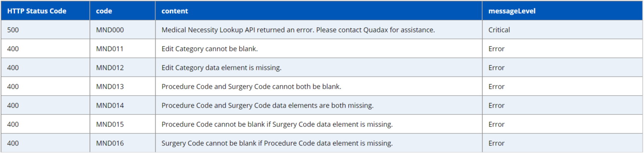Click the content column header

(175, 11)
